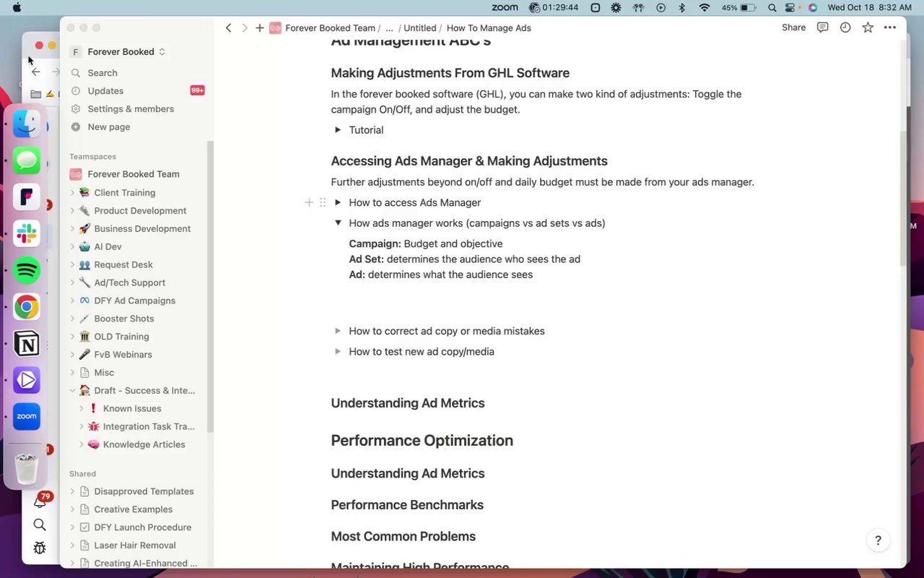Open OLD Training page
Image resolution: width=924 pixels, height=578 pixels.
(x=121, y=337)
